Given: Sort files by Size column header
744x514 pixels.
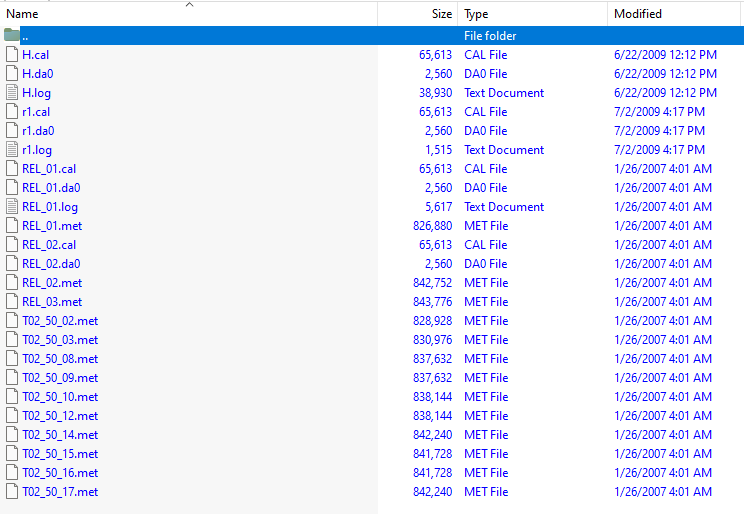Looking at the screenshot, I should coord(441,14).
